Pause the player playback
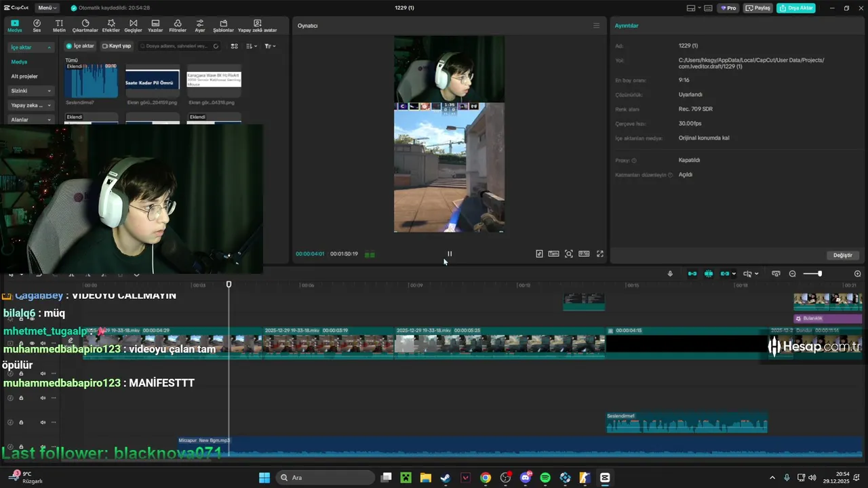 (x=449, y=253)
